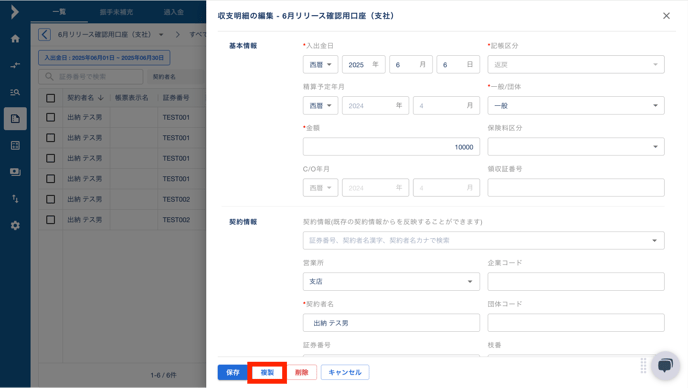Check the first TEST002 row checkbox
This screenshot has width=688, height=388.
(50, 199)
